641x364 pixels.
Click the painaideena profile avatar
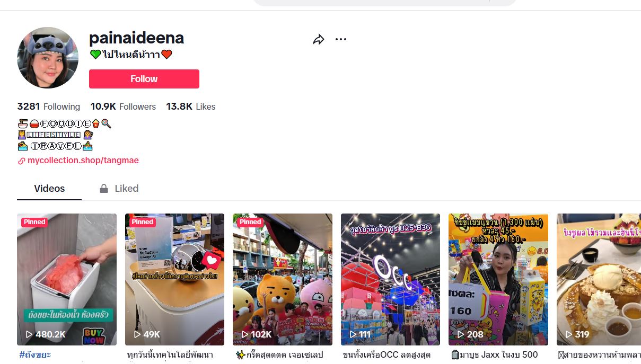[x=48, y=58]
